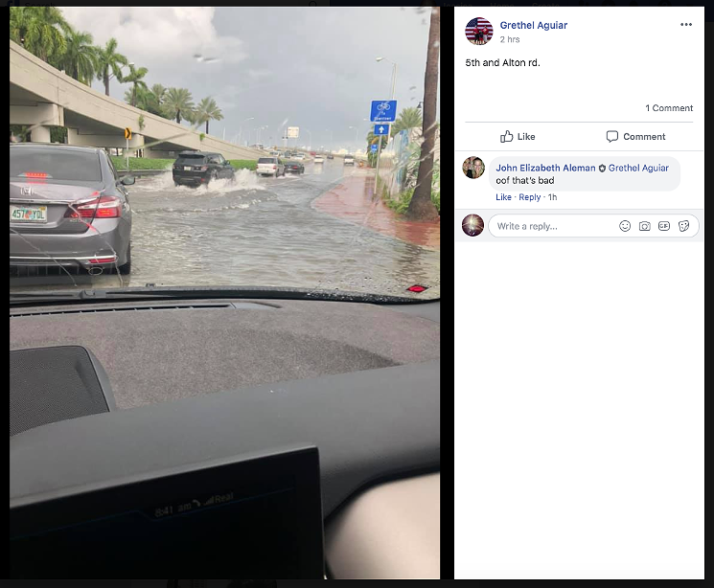
Task: Insert an emoji with the smiley icon
Action: (x=625, y=226)
